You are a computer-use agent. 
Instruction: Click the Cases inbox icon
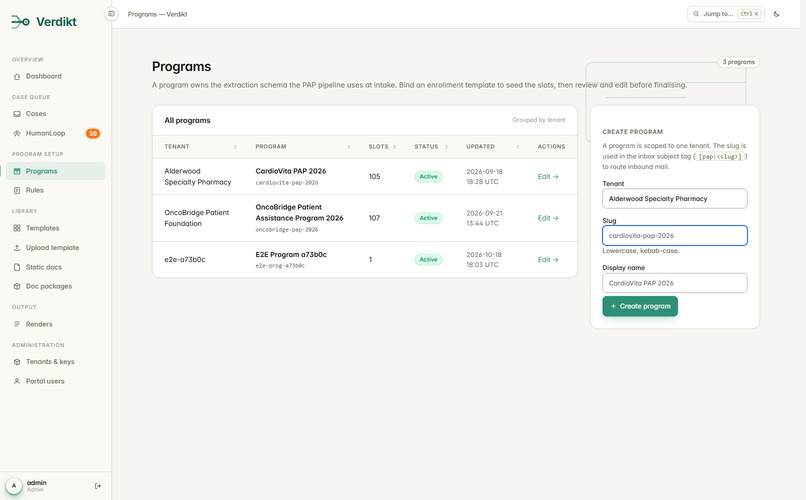click(17, 114)
